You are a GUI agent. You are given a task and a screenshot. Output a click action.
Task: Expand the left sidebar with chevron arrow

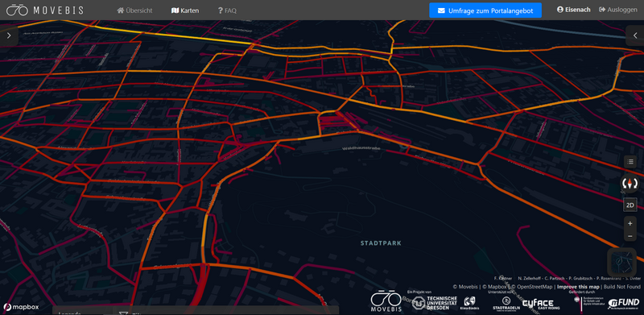pos(9,35)
